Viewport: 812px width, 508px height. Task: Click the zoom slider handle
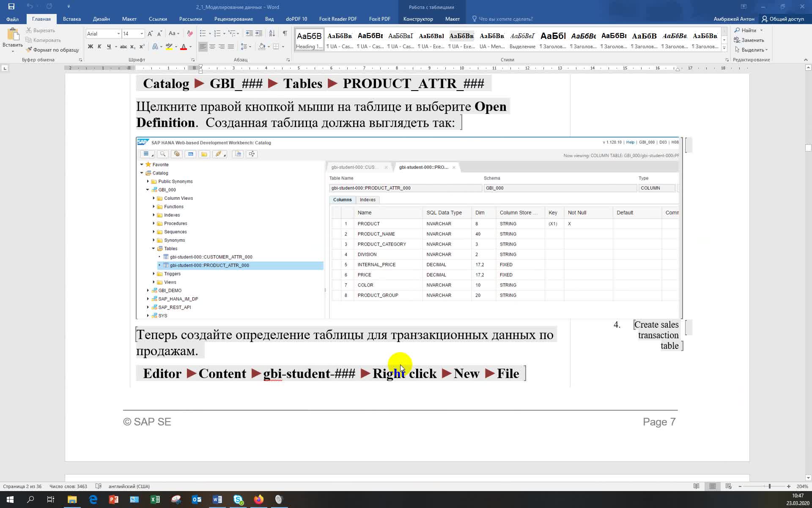pyautogui.click(x=769, y=486)
